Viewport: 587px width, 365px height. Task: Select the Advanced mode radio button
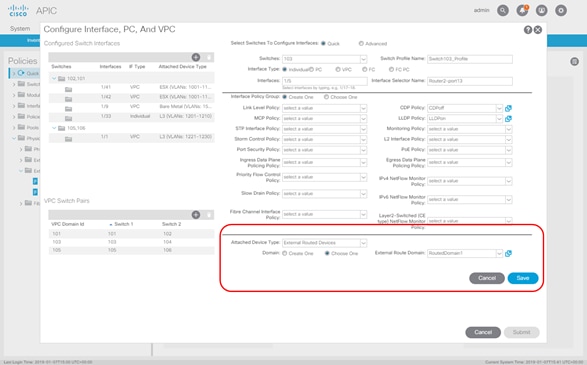361,43
